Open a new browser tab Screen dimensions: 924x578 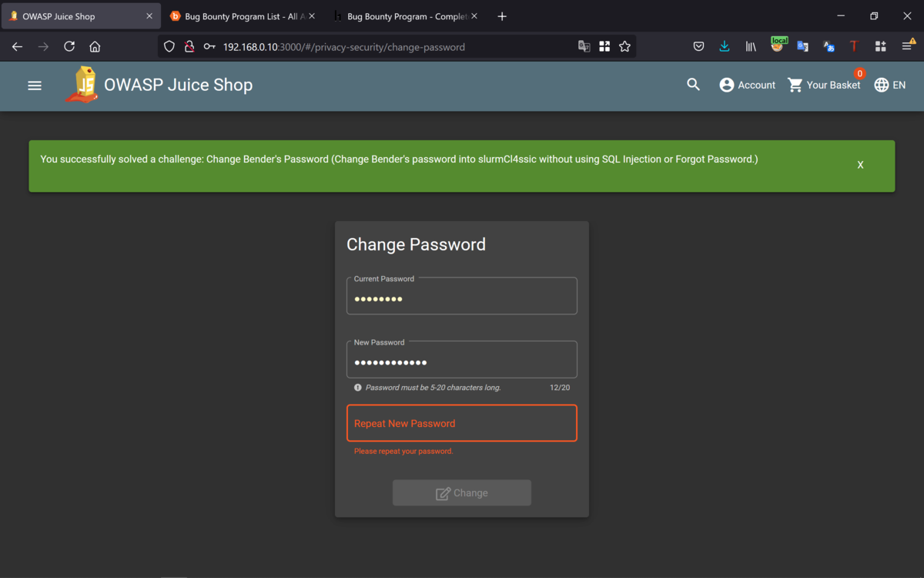(502, 16)
